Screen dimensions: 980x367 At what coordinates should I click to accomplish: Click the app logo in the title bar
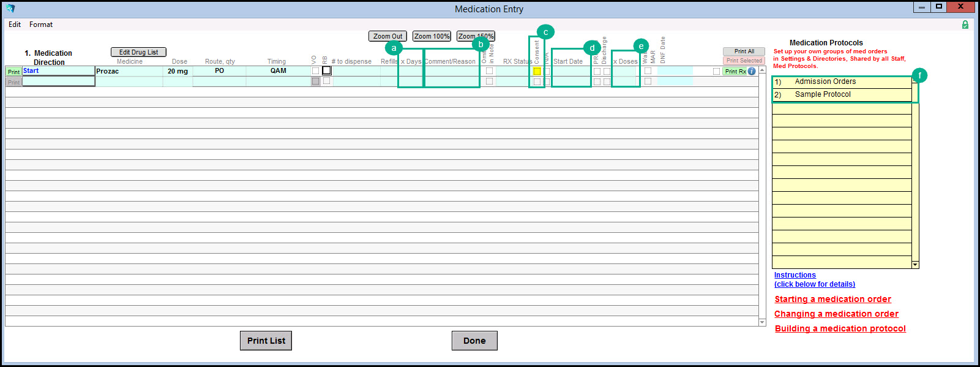[x=10, y=9]
